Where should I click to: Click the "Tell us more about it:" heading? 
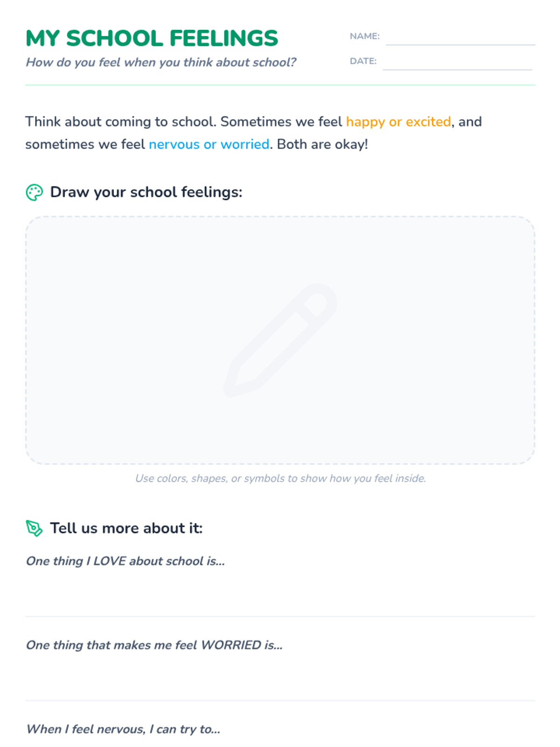(x=126, y=529)
